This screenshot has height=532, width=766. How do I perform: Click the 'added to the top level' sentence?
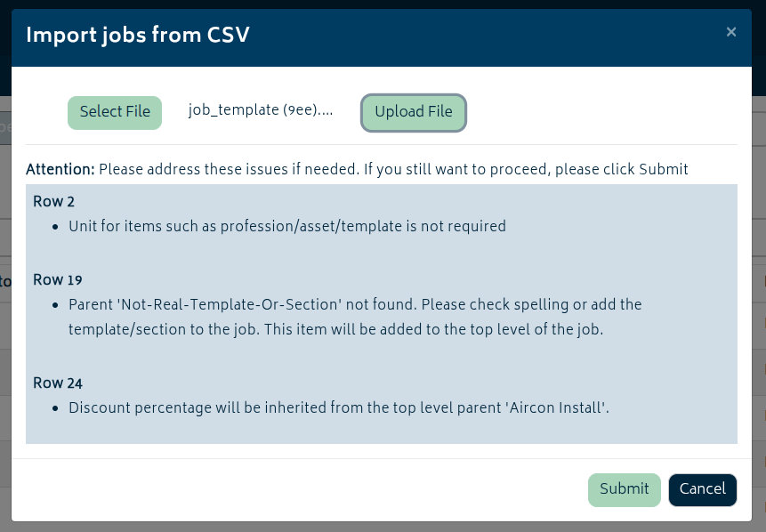pyautogui.click(x=445, y=329)
